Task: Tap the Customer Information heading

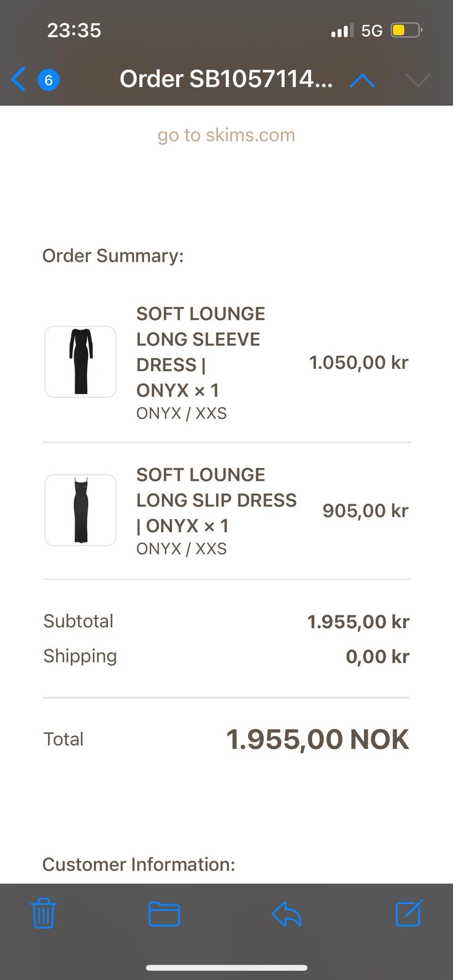Action: tap(138, 864)
